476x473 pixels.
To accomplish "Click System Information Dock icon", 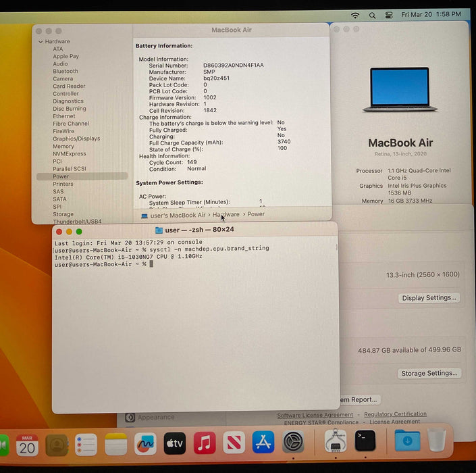I will 336,441.
